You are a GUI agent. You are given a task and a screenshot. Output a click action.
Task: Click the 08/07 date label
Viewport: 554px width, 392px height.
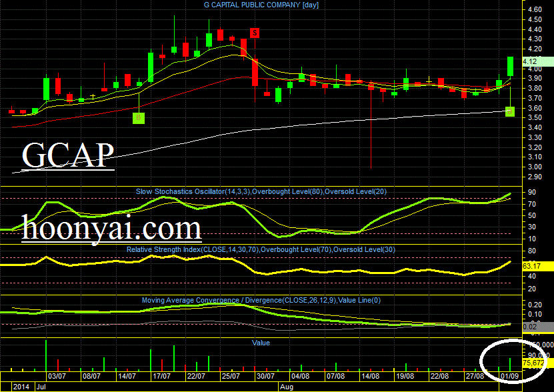click(91, 376)
